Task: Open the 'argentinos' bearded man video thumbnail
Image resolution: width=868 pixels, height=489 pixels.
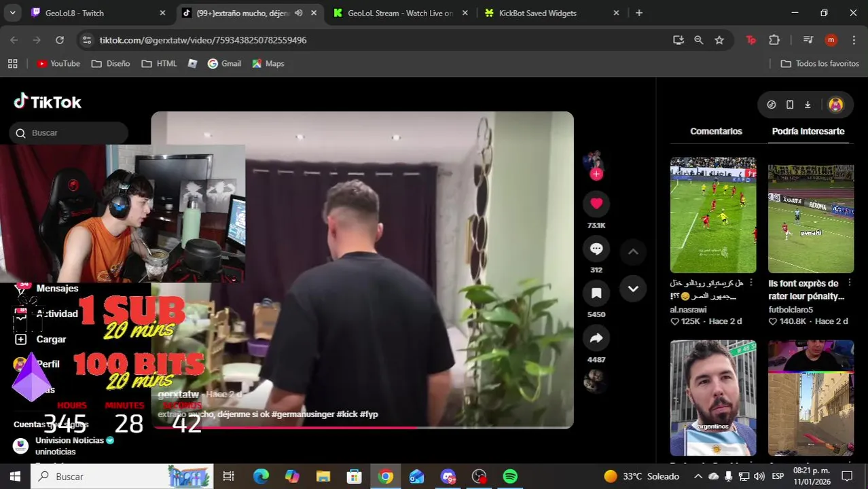Action: 713,398
